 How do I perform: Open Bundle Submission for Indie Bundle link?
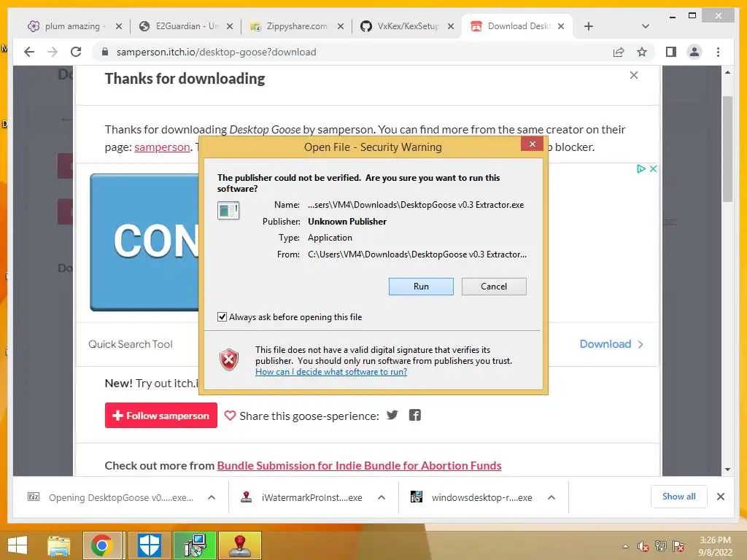tap(359, 466)
